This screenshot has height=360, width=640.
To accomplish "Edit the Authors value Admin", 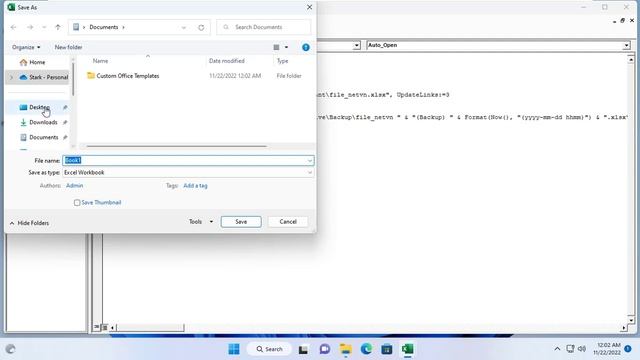I will (x=74, y=186).
